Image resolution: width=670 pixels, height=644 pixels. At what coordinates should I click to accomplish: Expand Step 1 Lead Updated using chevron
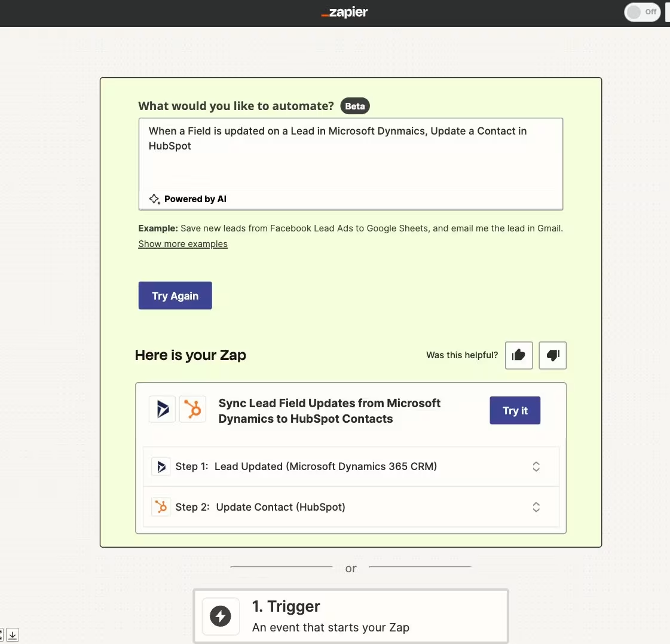pos(536,466)
